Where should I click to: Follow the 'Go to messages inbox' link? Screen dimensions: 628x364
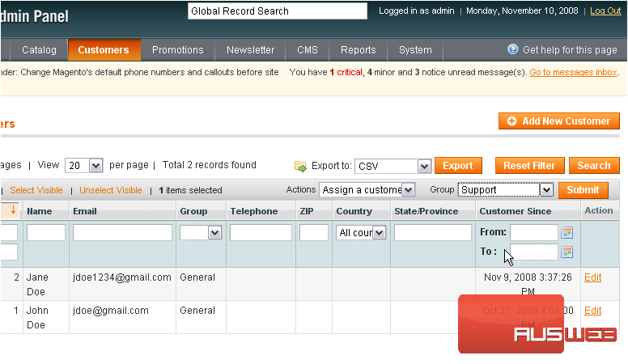point(573,73)
